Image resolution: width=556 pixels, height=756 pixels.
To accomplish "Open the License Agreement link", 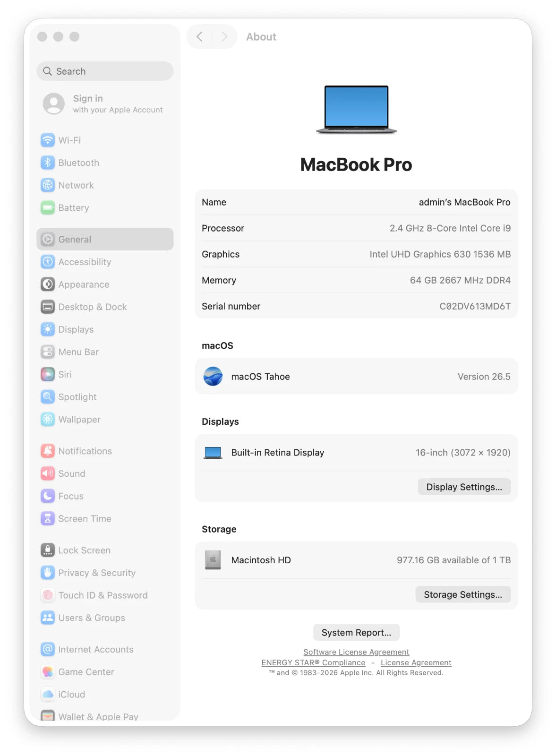I will click(416, 662).
